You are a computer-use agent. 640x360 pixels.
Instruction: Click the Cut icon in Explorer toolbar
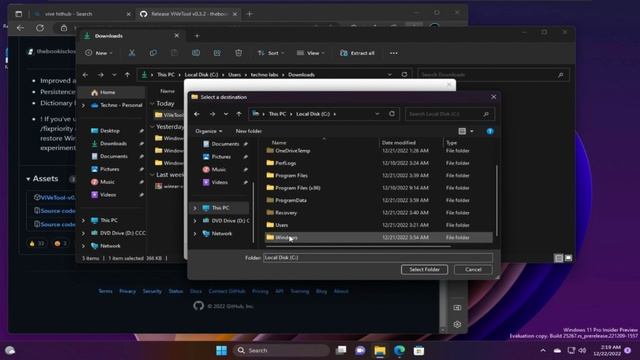[131, 53]
